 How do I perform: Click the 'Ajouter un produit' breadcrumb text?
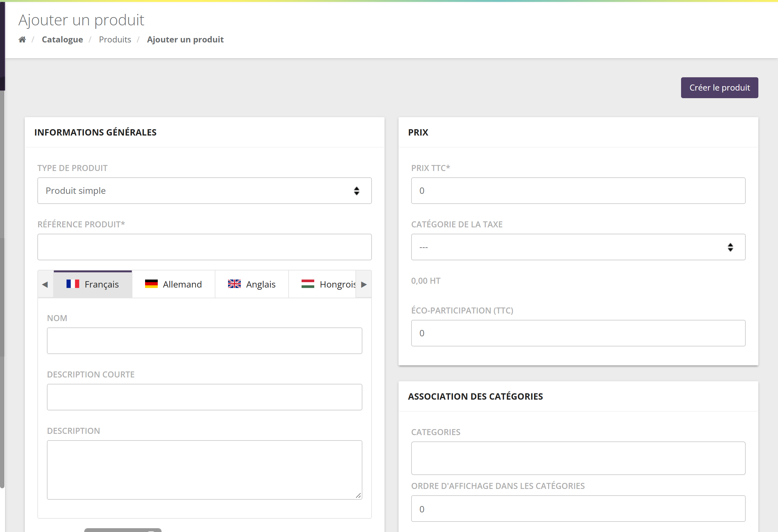185,40
